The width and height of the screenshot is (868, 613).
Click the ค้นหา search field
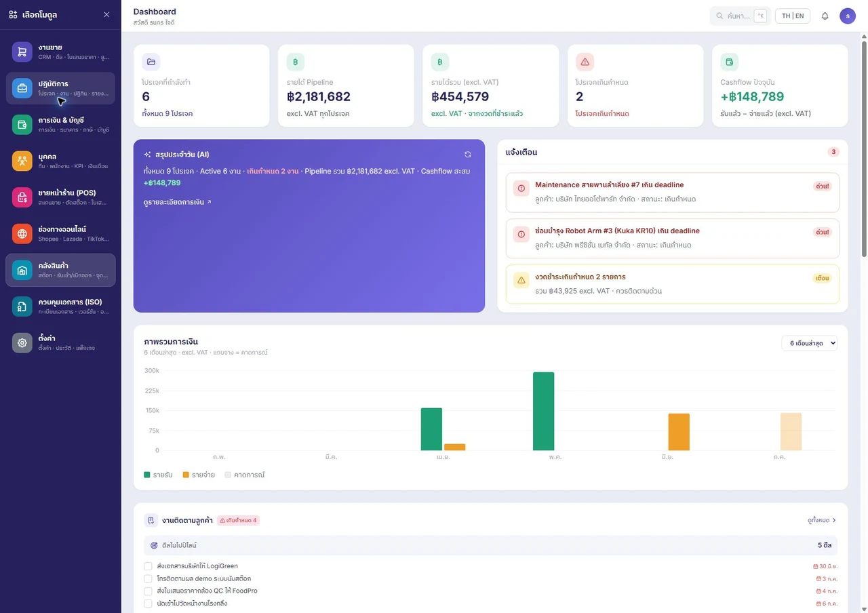pos(740,16)
